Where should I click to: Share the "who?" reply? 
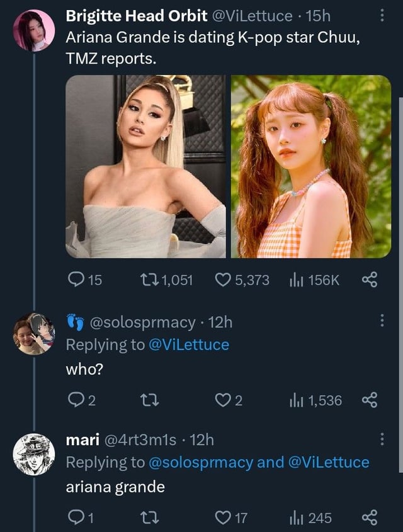(x=370, y=400)
